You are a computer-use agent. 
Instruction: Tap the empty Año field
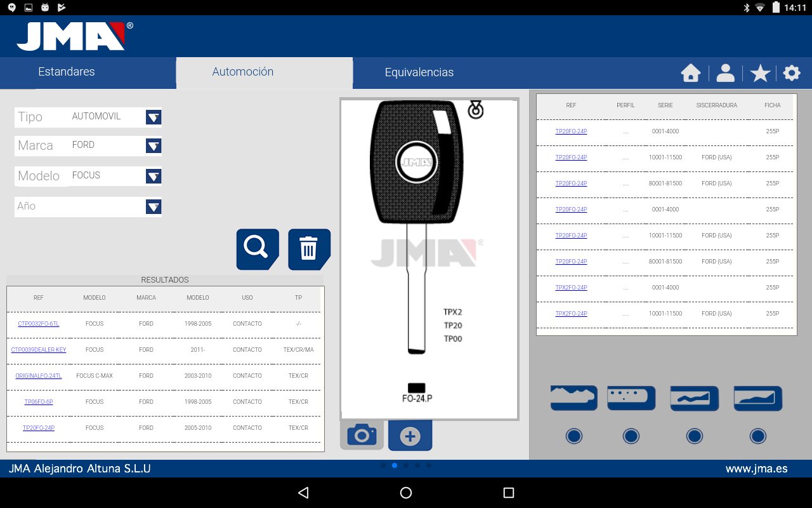click(88, 206)
